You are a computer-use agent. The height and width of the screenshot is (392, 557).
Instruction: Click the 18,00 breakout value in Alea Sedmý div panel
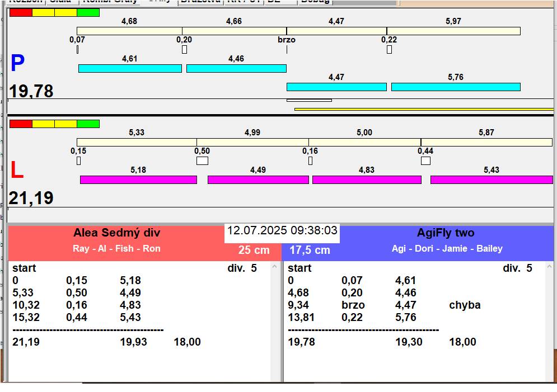187,342
